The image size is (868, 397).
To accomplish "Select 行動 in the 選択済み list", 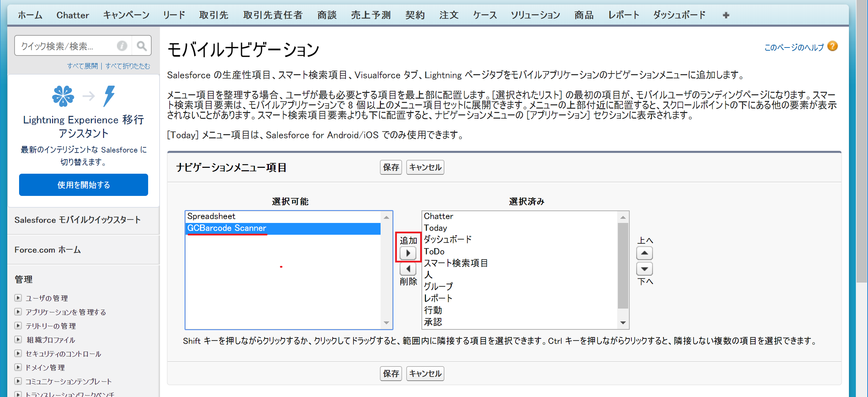I will coord(520,310).
